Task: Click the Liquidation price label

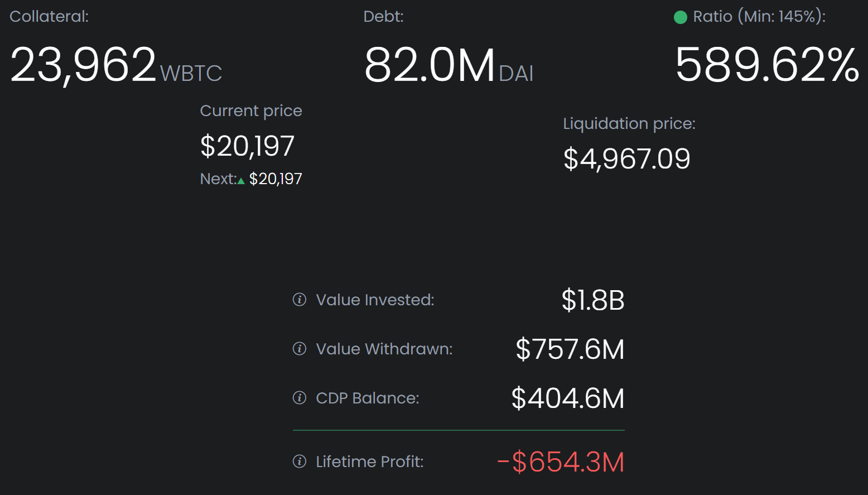Action: pos(629,123)
